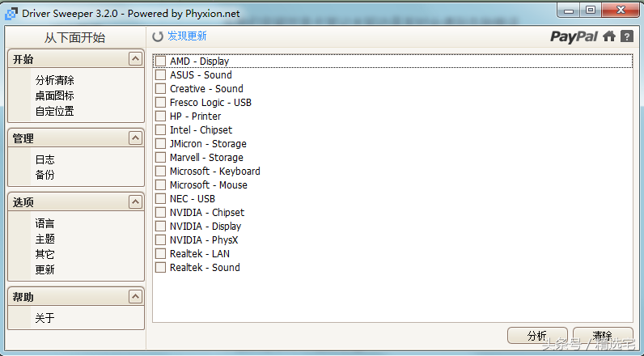
Task: Tick the NVIDIA - PhysX checkbox
Action: click(160, 239)
